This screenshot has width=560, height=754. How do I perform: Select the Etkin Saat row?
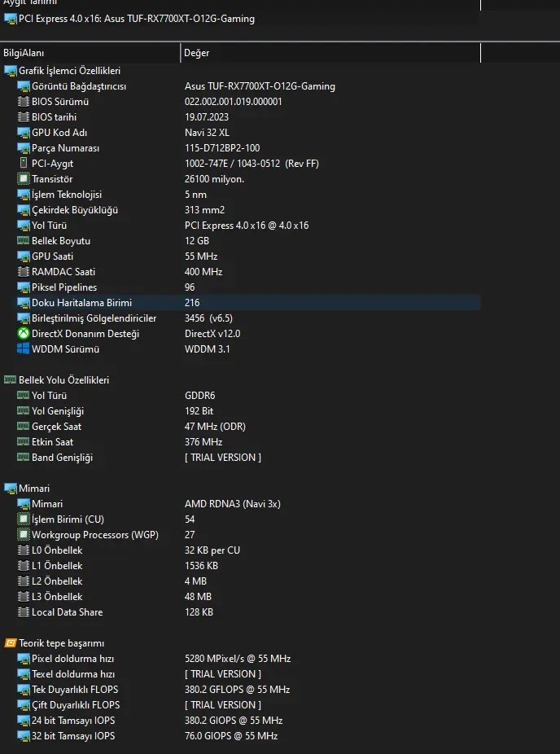[x=240, y=442]
